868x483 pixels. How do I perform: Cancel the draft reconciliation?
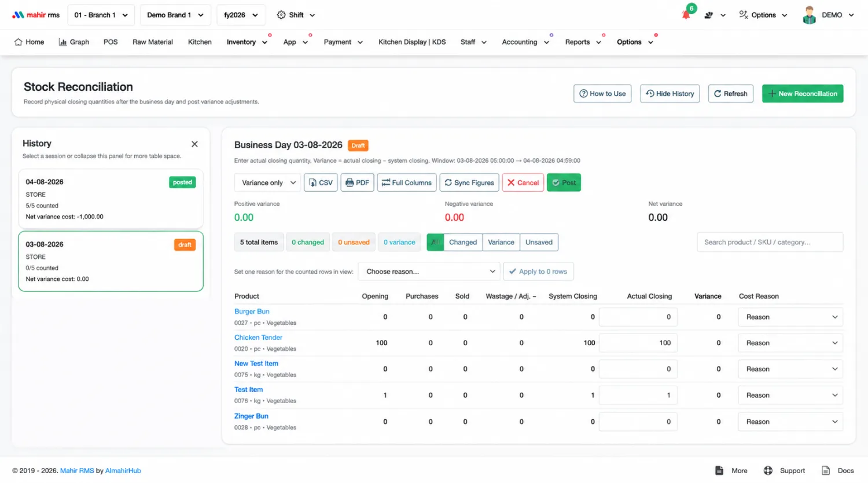click(523, 182)
